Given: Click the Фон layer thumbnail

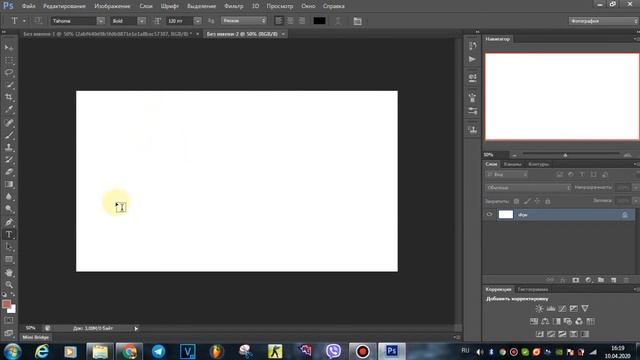Looking at the screenshot, I should click(x=506, y=214).
